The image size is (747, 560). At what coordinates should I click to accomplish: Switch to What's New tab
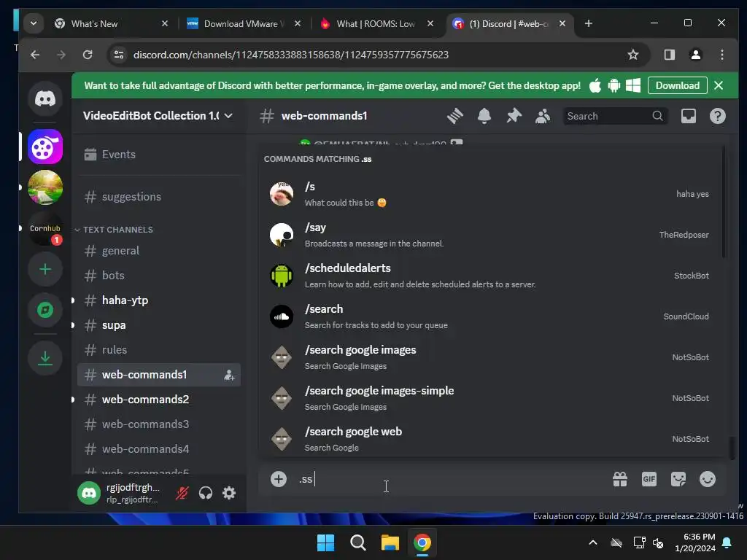(x=112, y=23)
